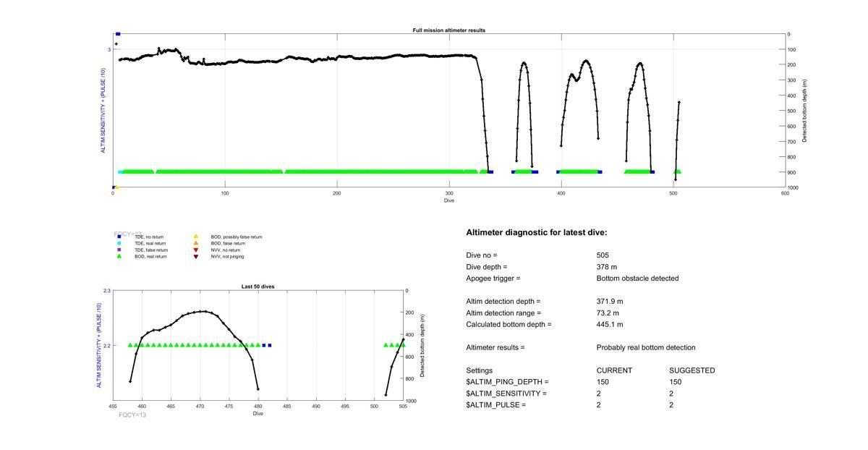Click the depth tick 900 on the full mission chart
The image size is (868, 450).
coord(791,172)
